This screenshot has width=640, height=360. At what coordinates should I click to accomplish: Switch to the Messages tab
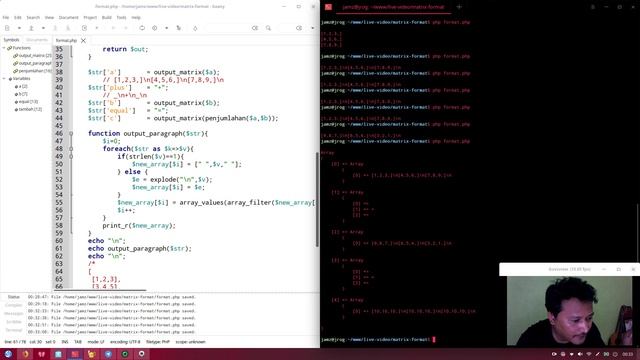[13, 313]
